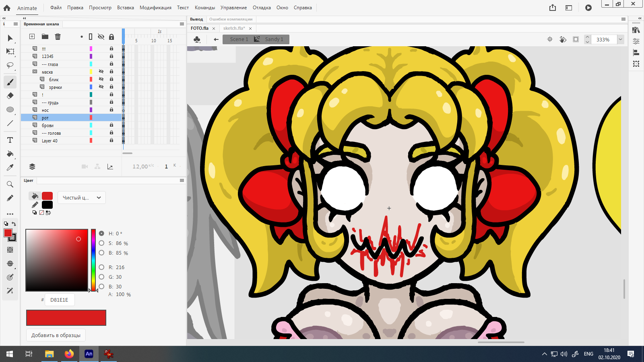Go back to Scene 1 breadcrumb
This screenshot has height=362, width=644.
239,39
